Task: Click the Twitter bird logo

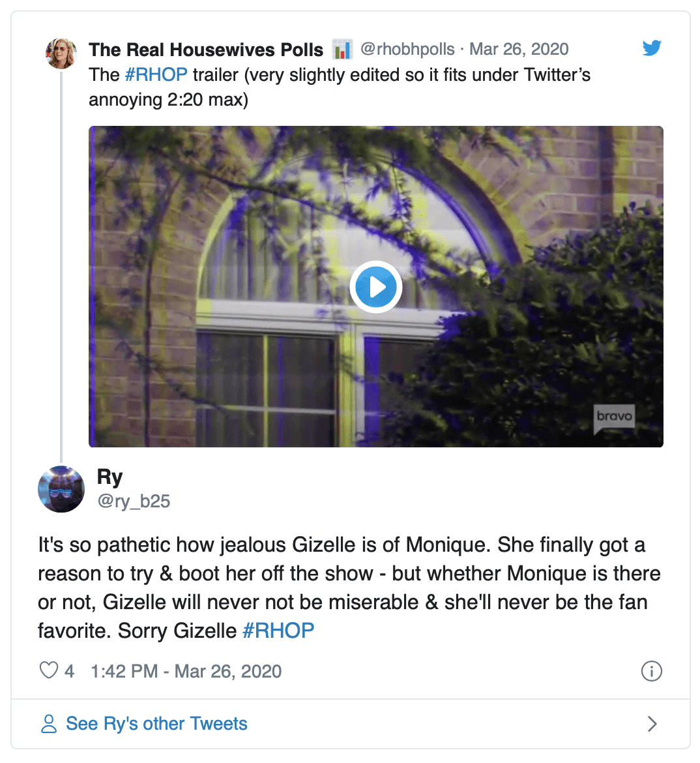Action: point(652,48)
